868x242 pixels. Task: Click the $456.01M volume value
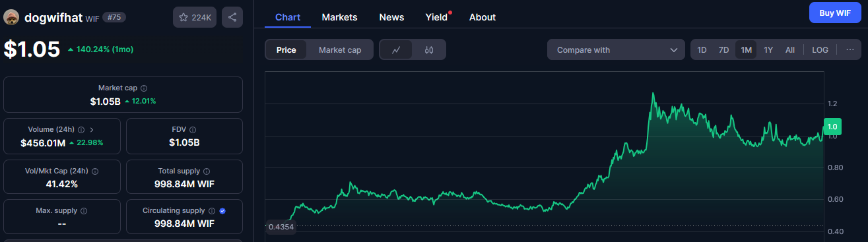point(43,142)
